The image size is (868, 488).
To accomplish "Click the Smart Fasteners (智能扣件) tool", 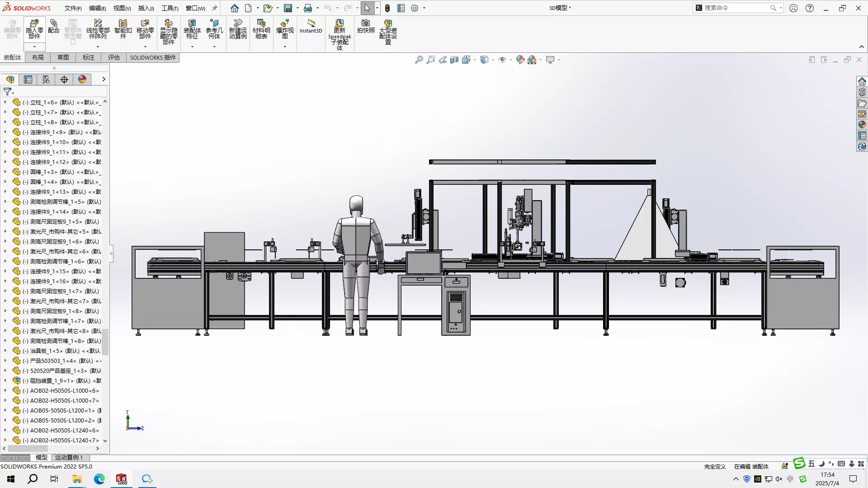I will (x=123, y=29).
